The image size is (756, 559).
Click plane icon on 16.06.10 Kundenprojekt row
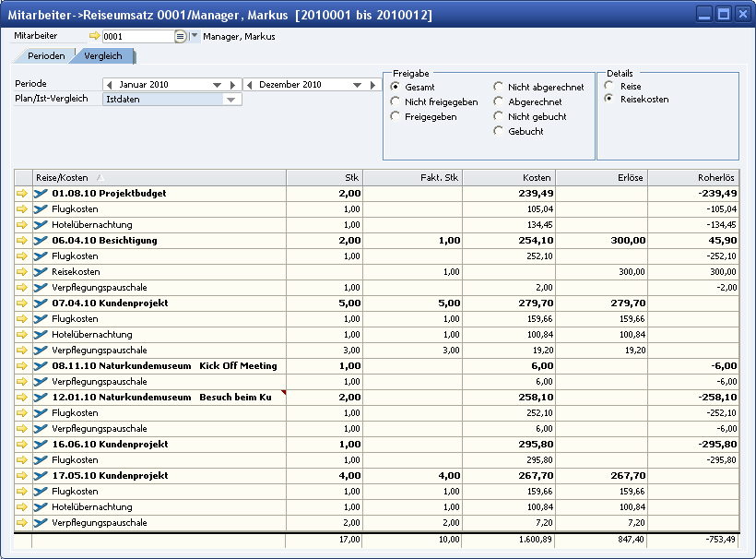pos(41,445)
